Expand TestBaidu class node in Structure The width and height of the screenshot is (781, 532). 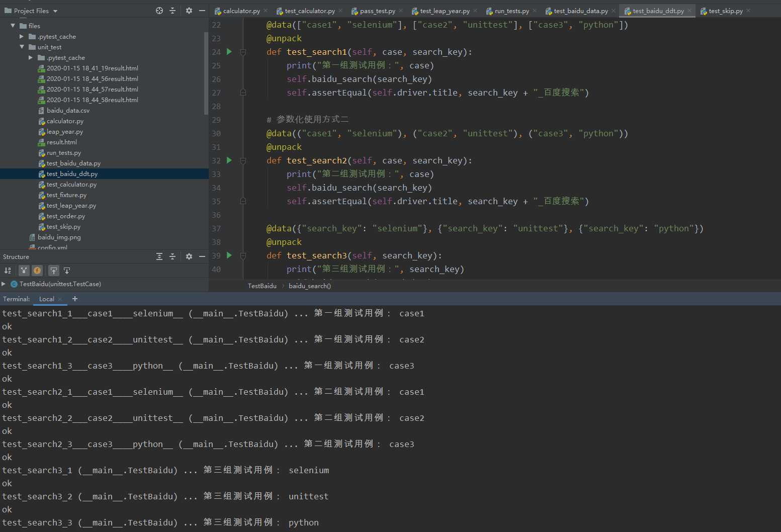pyautogui.click(x=4, y=284)
